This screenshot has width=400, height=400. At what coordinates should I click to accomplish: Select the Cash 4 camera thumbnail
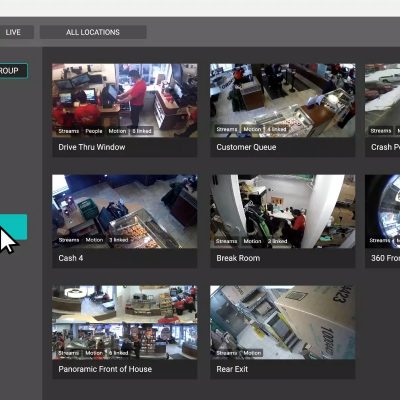[125, 211]
